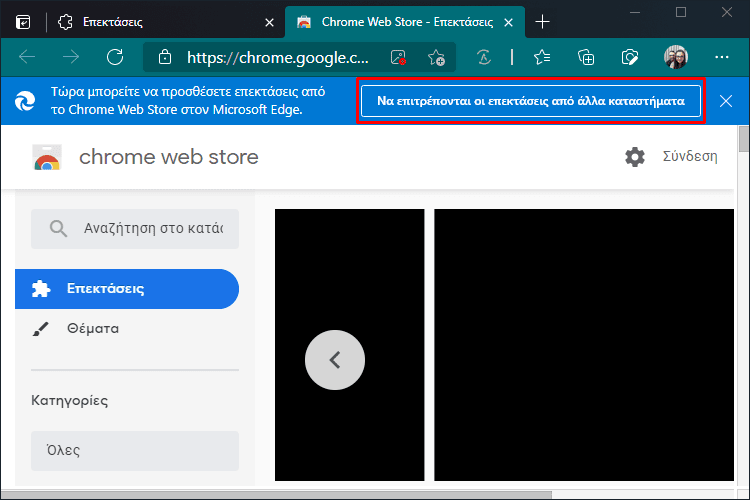
Task: Click the horizontal scrollbar at bottom
Action: click(x=276, y=495)
